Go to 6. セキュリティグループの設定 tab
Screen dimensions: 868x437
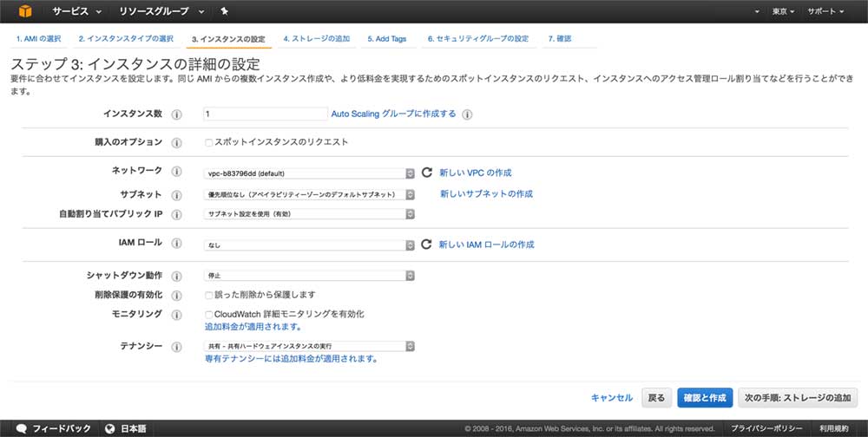pos(477,39)
